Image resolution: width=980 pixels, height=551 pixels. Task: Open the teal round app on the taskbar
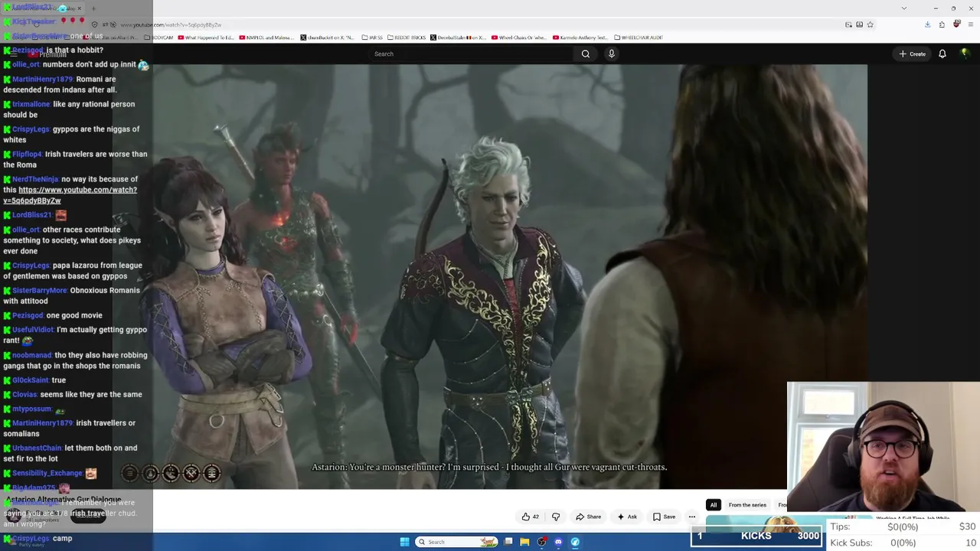pos(575,542)
